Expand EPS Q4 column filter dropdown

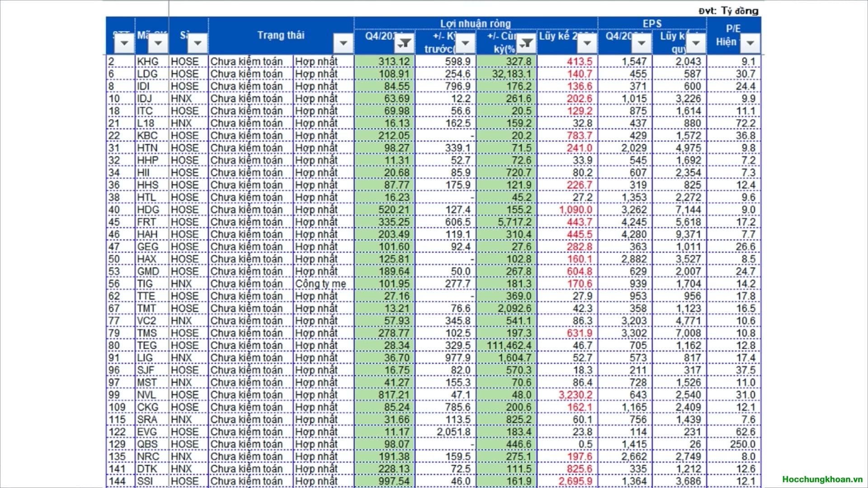coord(642,44)
